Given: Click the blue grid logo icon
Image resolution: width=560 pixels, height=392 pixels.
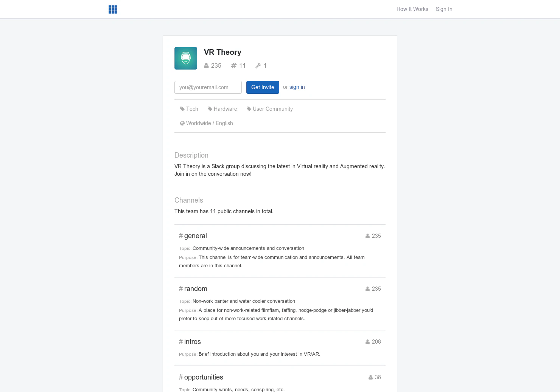Looking at the screenshot, I should point(113,9).
